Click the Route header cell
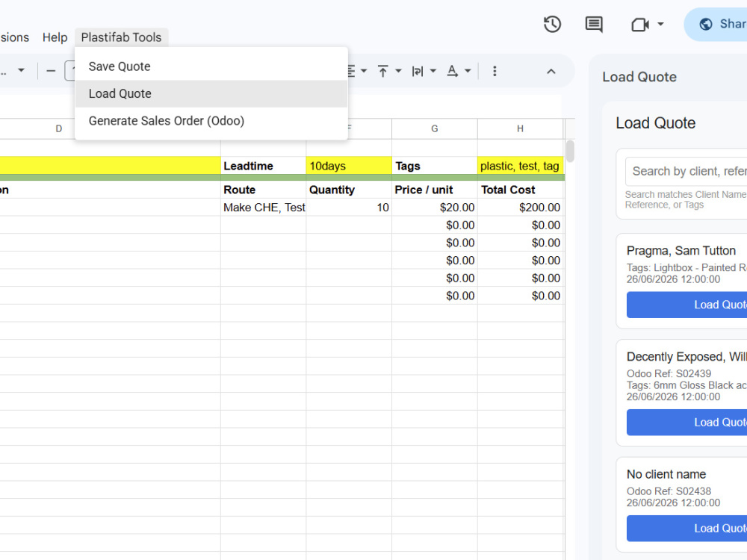The image size is (747, 560). [x=264, y=190]
